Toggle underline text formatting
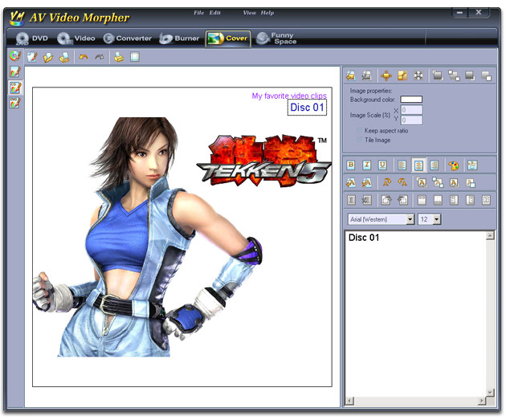Image resolution: width=506 pixels, height=420 pixels. click(x=383, y=165)
